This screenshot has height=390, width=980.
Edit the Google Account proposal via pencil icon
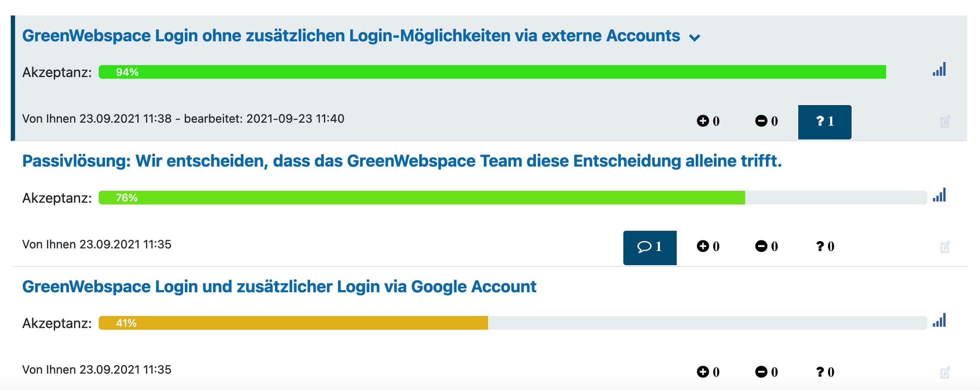[945, 372]
